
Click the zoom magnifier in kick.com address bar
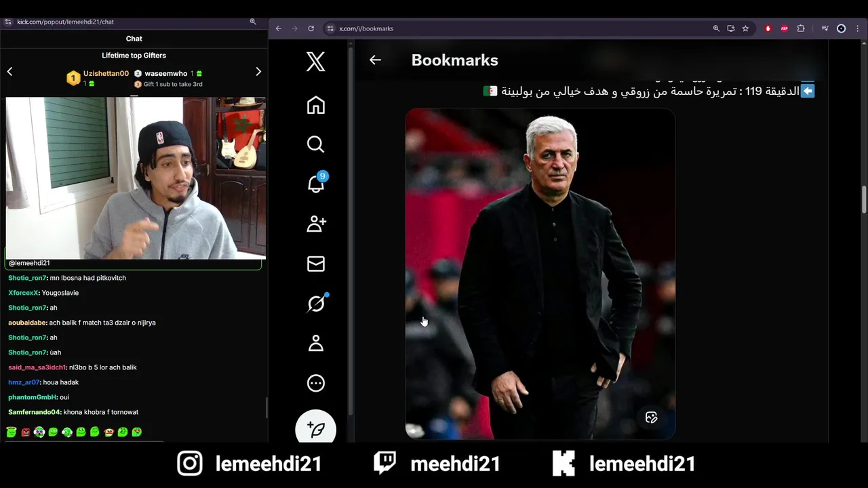[x=253, y=22]
